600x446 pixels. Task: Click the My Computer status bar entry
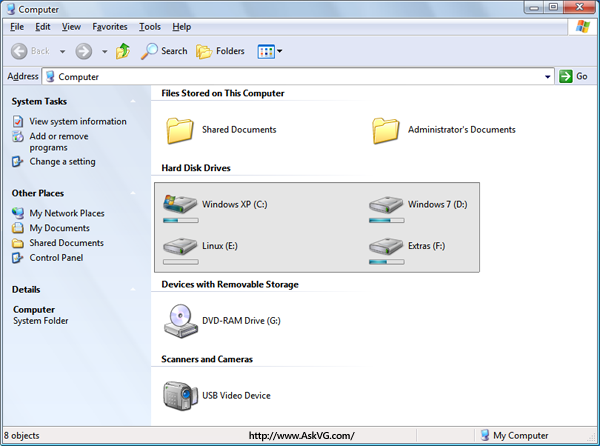(515, 436)
